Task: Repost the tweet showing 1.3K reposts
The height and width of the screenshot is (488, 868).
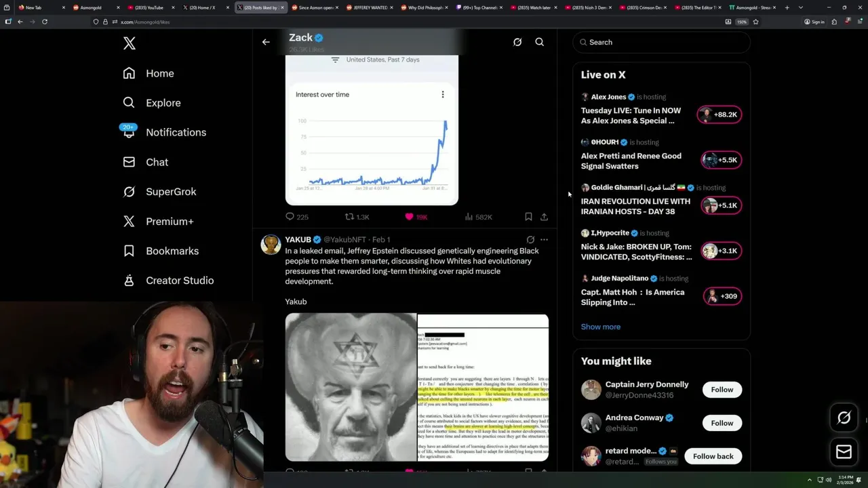Action: (x=350, y=217)
